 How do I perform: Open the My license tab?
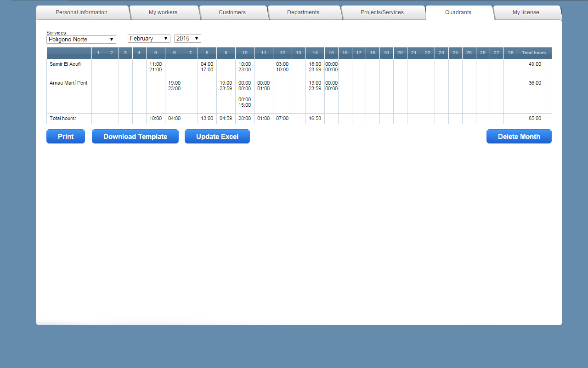[x=526, y=12]
